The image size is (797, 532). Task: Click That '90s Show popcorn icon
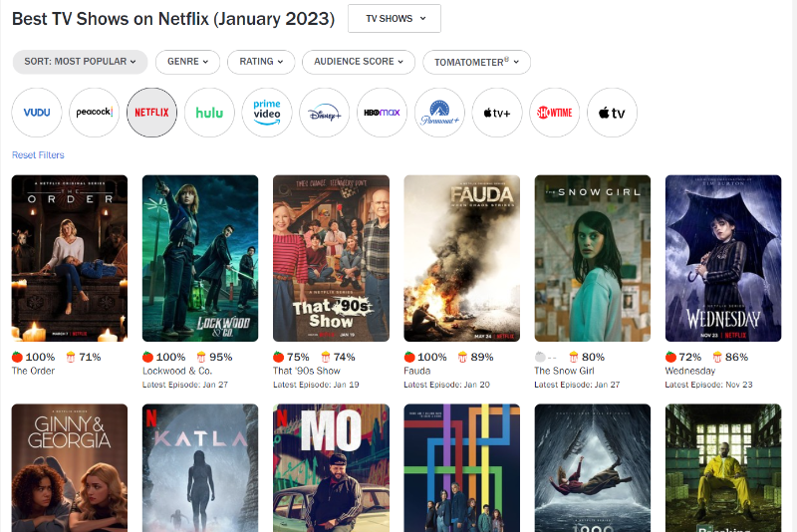pos(326,357)
